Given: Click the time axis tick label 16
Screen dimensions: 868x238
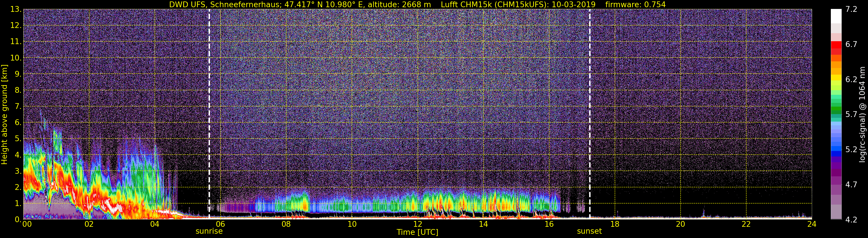Looking at the screenshot, I should tap(549, 224).
